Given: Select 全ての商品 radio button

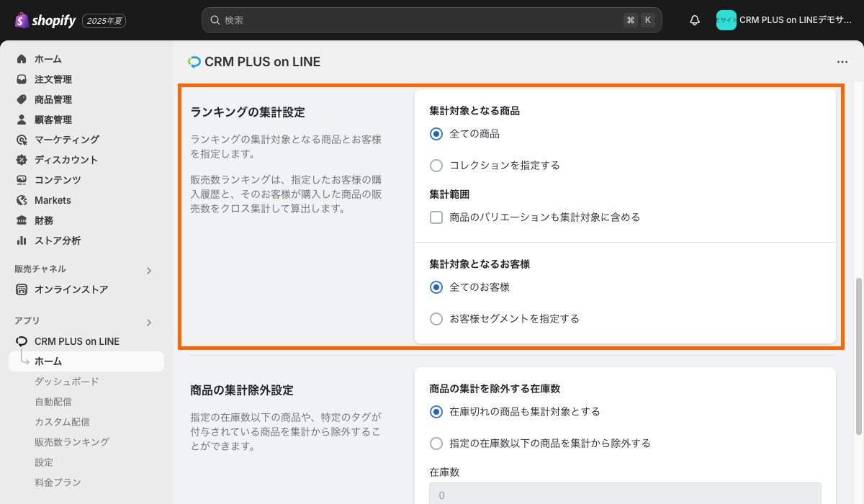Looking at the screenshot, I should click(436, 134).
